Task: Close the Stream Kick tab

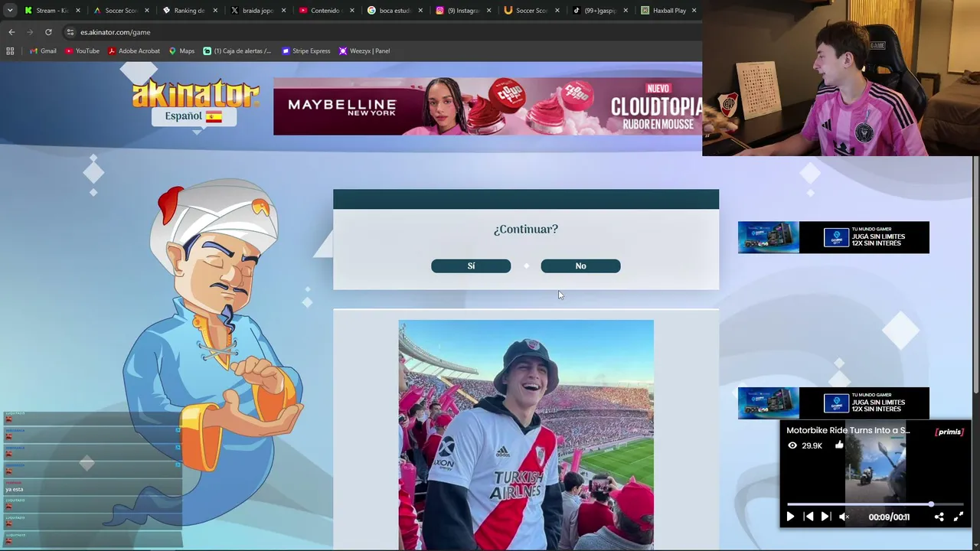Action: 78,11
